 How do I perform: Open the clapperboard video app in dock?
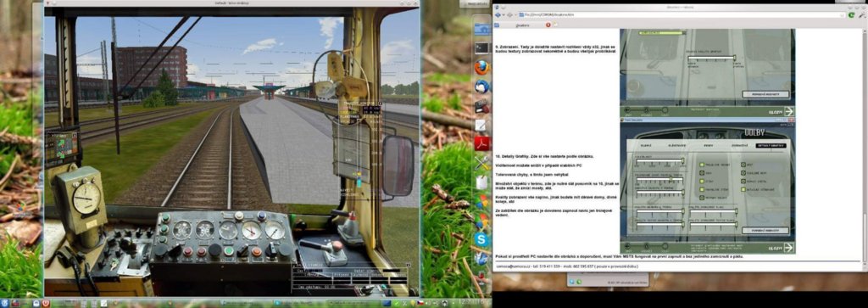(481, 105)
